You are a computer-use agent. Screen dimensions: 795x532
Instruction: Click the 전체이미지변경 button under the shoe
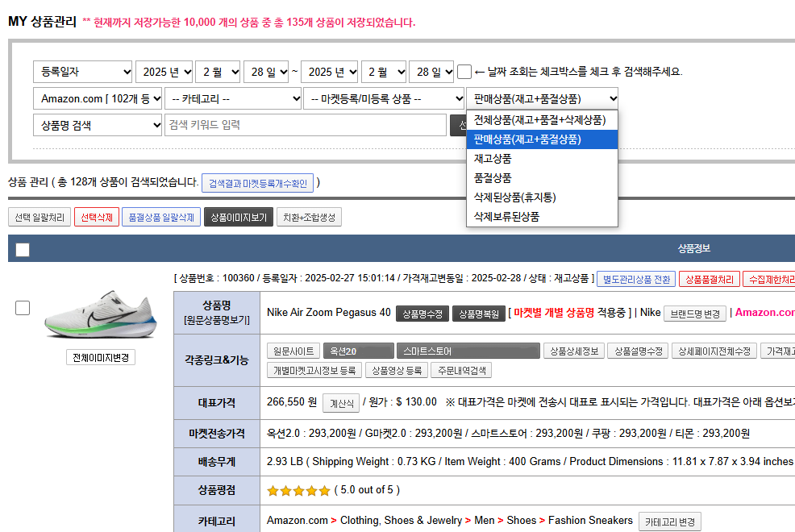click(x=101, y=357)
